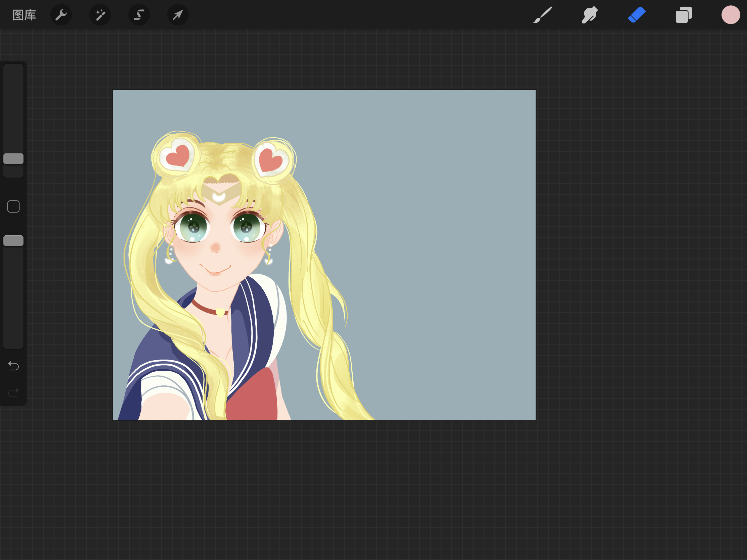The image size is (747, 560).
Task: Undo the last action with arrow
Action: coord(13,366)
